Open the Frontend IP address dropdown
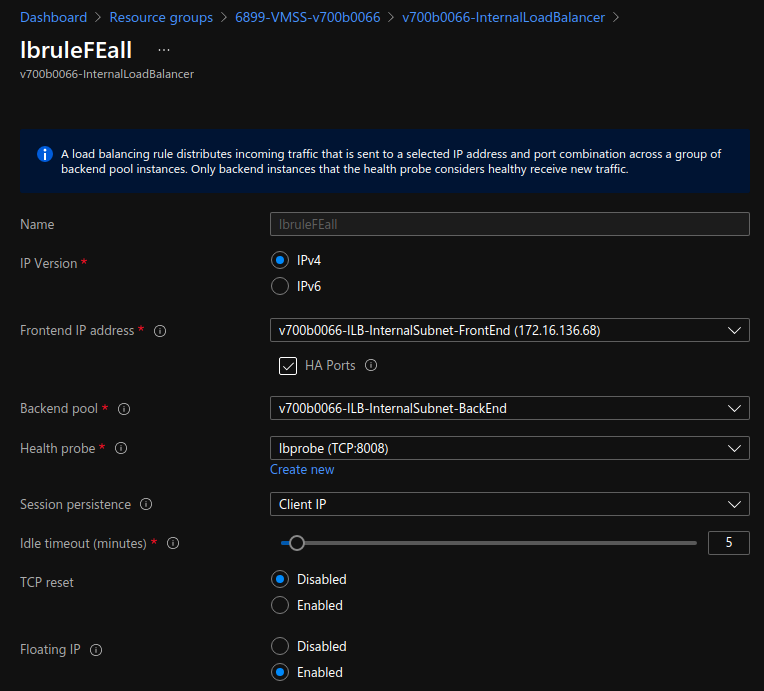 point(509,330)
